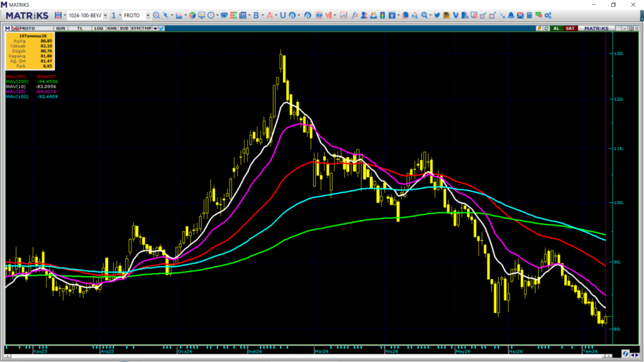The width and height of the screenshot is (644, 362).
Task: Click the clock icon in toolbar
Action: 211,15
